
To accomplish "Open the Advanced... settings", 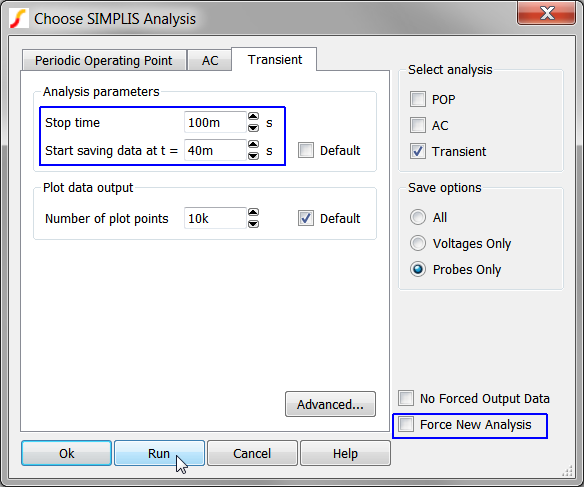I will click(330, 404).
